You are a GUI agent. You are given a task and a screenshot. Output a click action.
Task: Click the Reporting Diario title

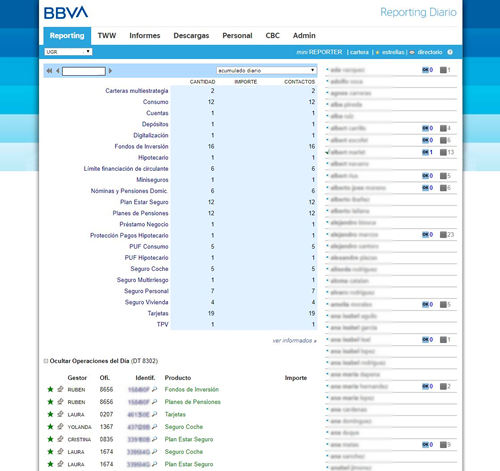pos(418,12)
